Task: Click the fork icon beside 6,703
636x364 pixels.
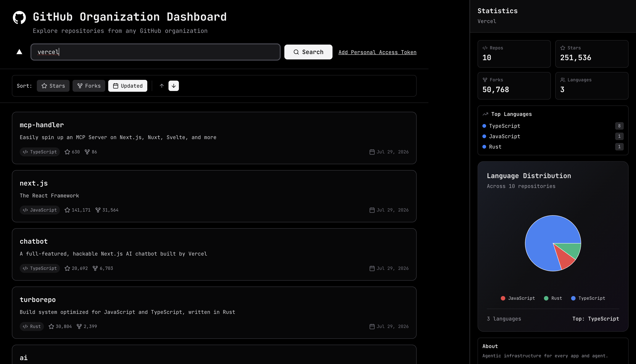Action: tap(95, 268)
